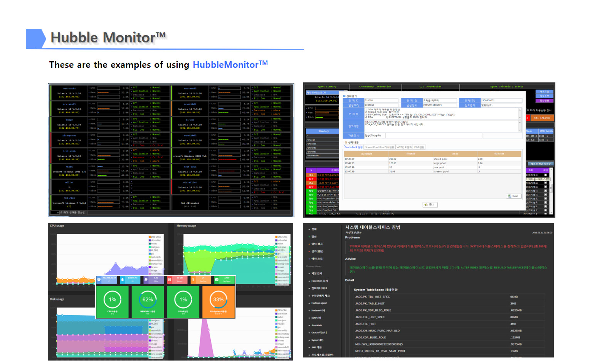Click the CPU usage 1% gauge card
Screen dimensions: 615x364
coord(113,302)
